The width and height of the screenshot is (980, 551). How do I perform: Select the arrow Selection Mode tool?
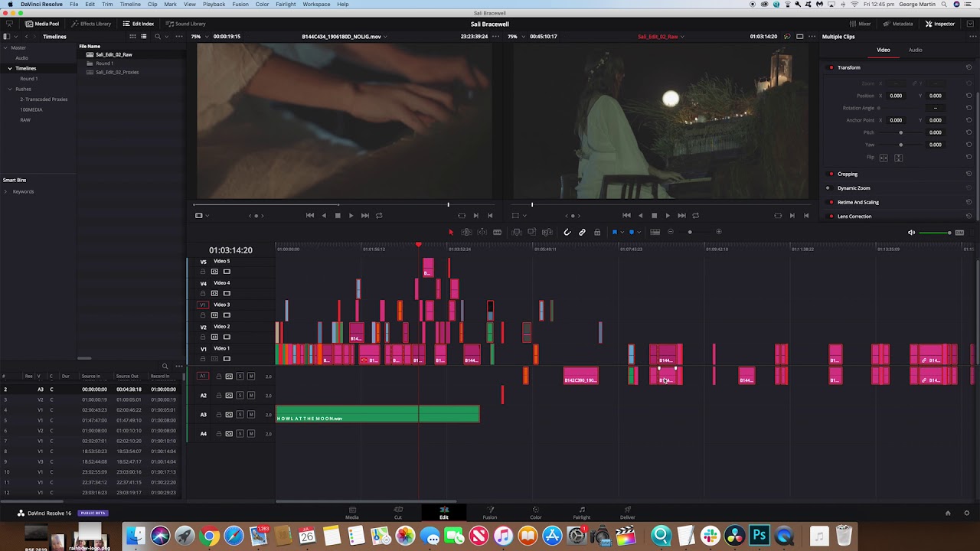coord(451,232)
